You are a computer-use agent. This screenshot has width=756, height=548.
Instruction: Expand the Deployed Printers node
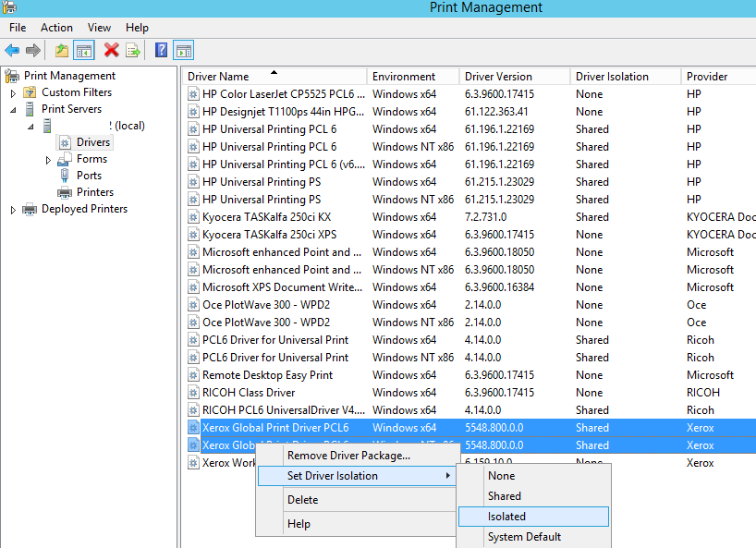click(14, 210)
